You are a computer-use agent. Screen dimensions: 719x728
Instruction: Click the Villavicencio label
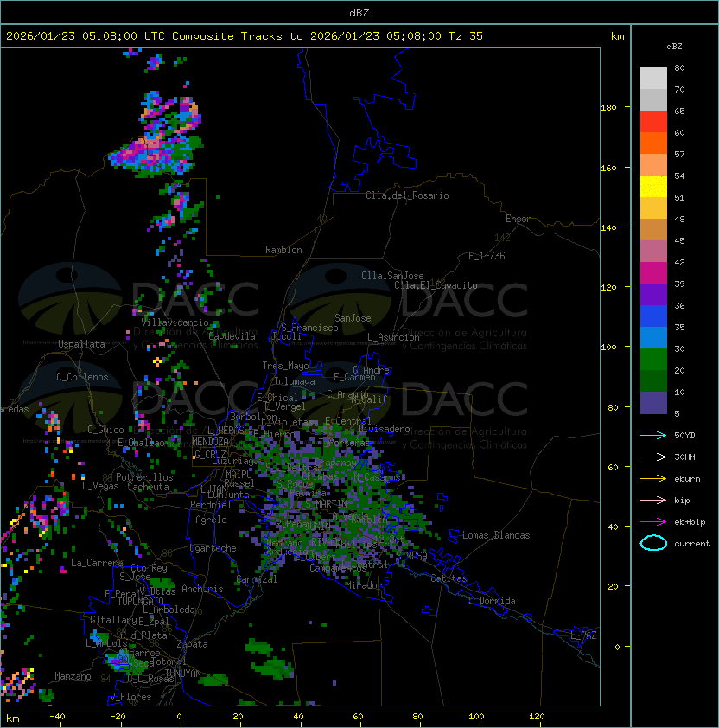point(175,322)
